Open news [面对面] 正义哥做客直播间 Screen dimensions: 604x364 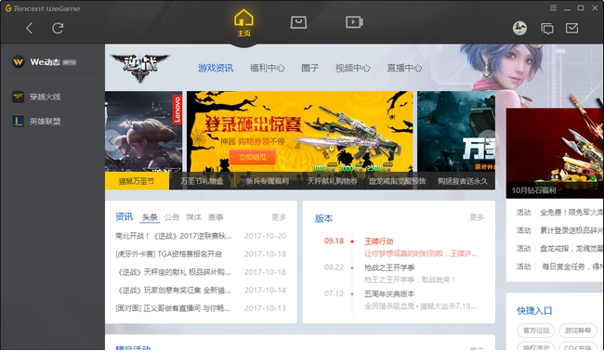[x=174, y=308]
